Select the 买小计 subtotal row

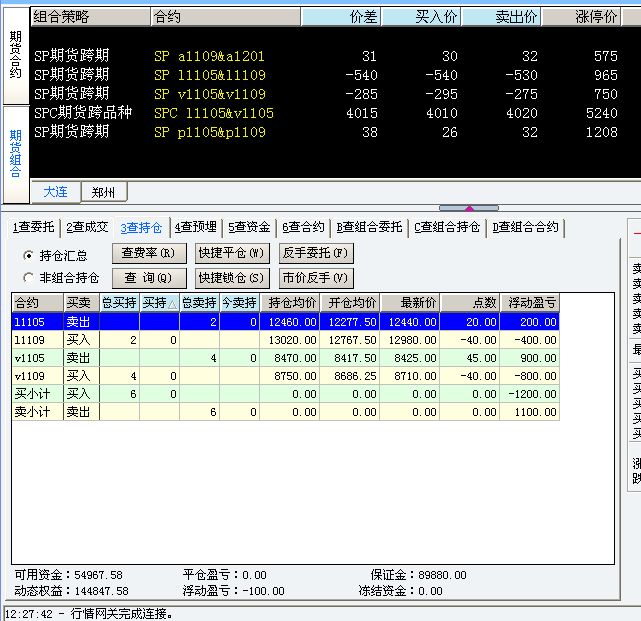click(285, 394)
